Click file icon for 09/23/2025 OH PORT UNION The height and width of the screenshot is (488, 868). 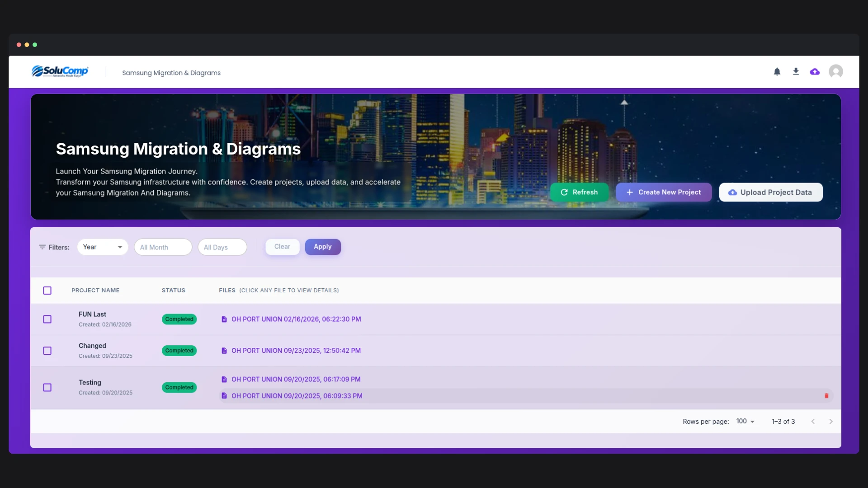224,351
